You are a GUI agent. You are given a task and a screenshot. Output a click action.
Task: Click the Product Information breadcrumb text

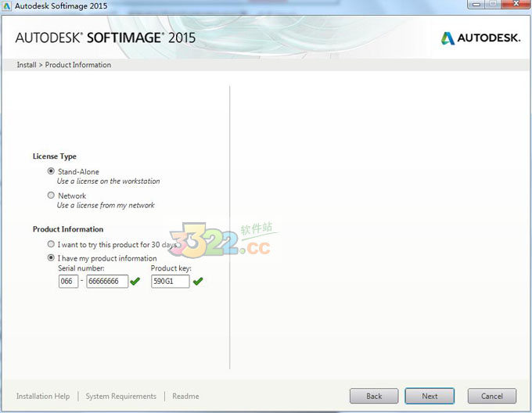[x=78, y=65]
